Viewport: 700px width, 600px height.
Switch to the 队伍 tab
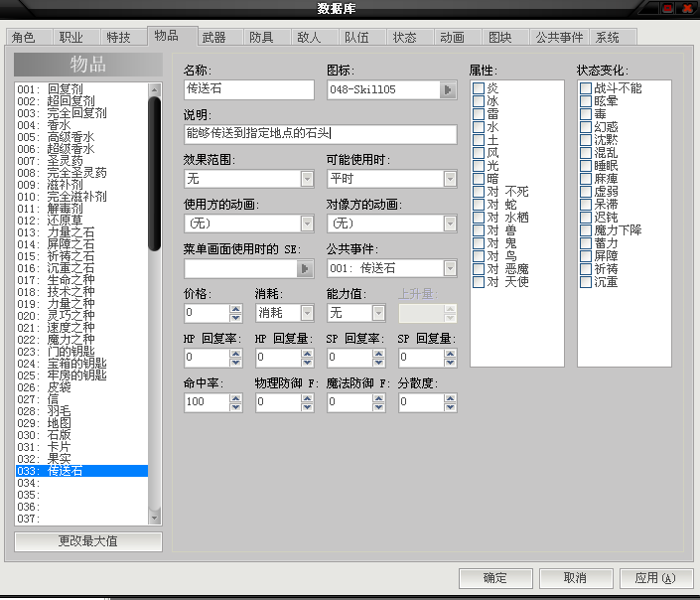point(362,37)
